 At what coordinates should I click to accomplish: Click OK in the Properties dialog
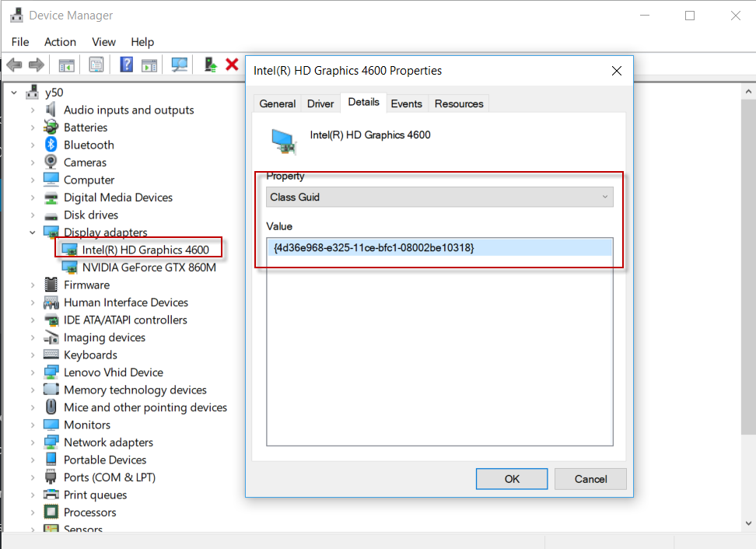512,479
